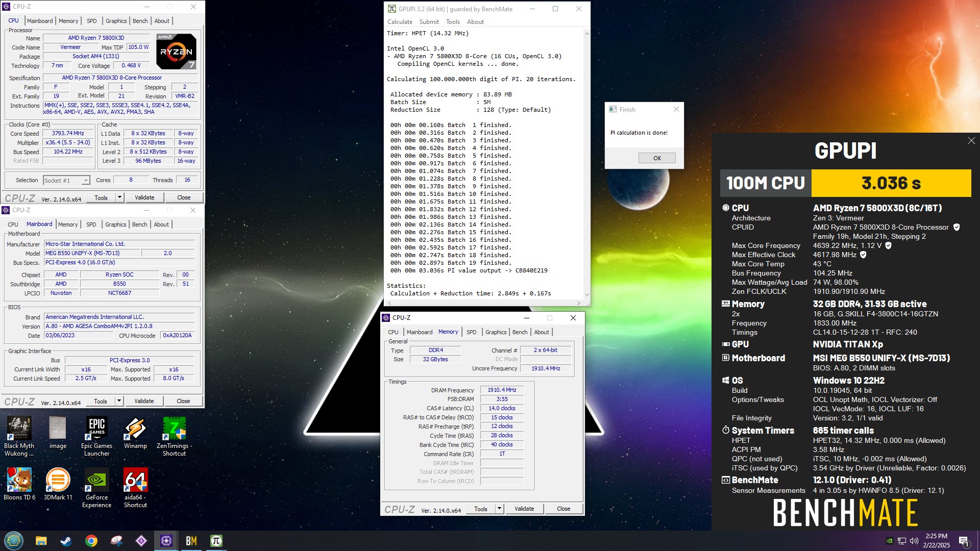Launch 3DMark 11 desktop icon
The height and width of the screenshot is (551, 980).
click(x=58, y=484)
